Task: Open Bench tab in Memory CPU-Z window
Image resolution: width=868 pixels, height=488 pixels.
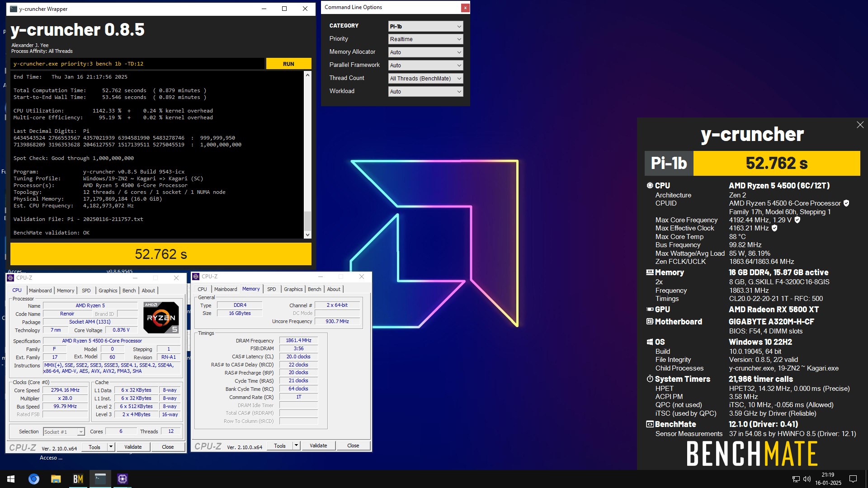Action: pyautogui.click(x=315, y=289)
